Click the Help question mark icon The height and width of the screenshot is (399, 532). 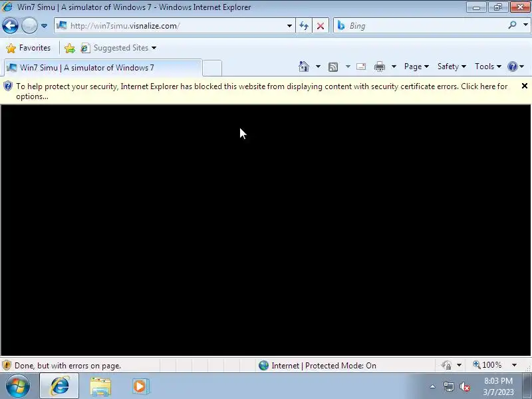[512, 66]
